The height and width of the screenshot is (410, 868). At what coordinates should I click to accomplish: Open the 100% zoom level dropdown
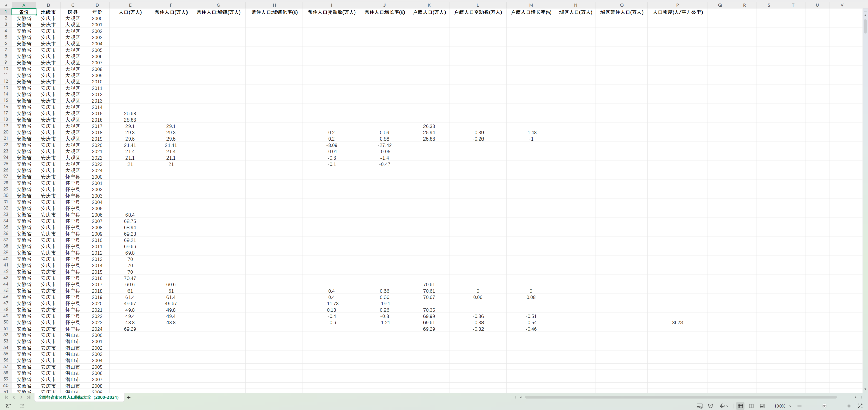point(790,406)
